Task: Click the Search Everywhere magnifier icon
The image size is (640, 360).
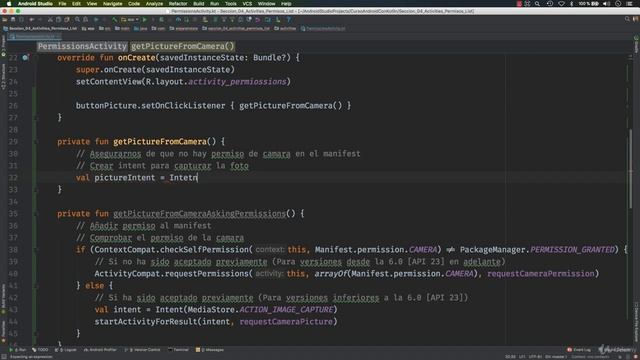Action: pos(627,19)
